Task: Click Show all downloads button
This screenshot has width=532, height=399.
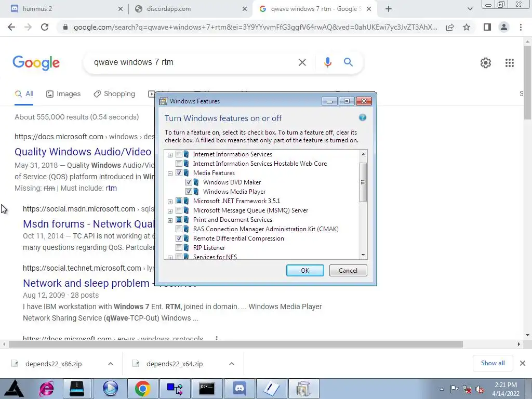Action: [493, 363]
